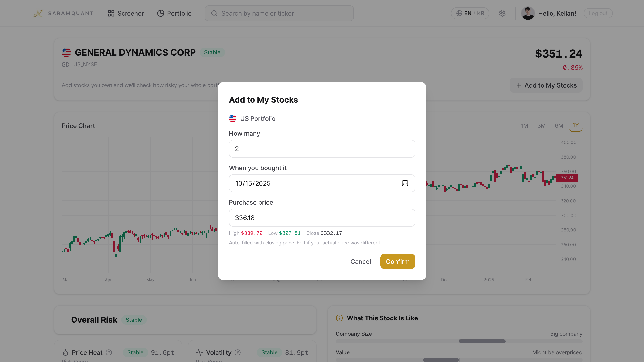Click the search magnifier icon

click(214, 13)
